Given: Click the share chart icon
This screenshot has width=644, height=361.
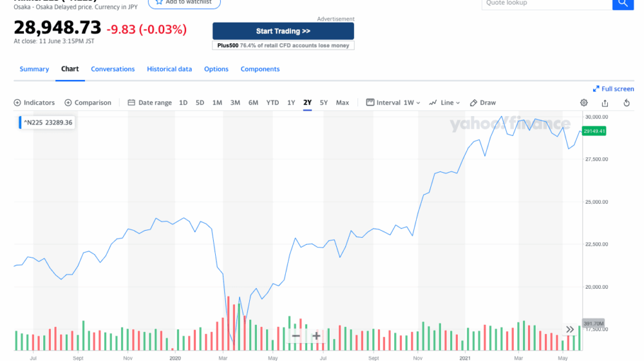Looking at the screenshot, I should click(x=605, y=102).
